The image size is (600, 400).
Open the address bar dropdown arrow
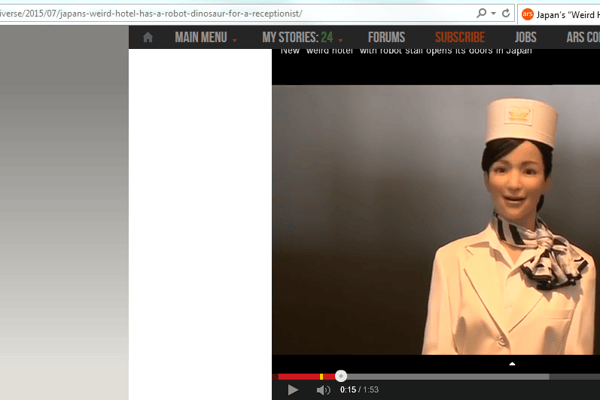pyautogui.click(x=494, y=14)
